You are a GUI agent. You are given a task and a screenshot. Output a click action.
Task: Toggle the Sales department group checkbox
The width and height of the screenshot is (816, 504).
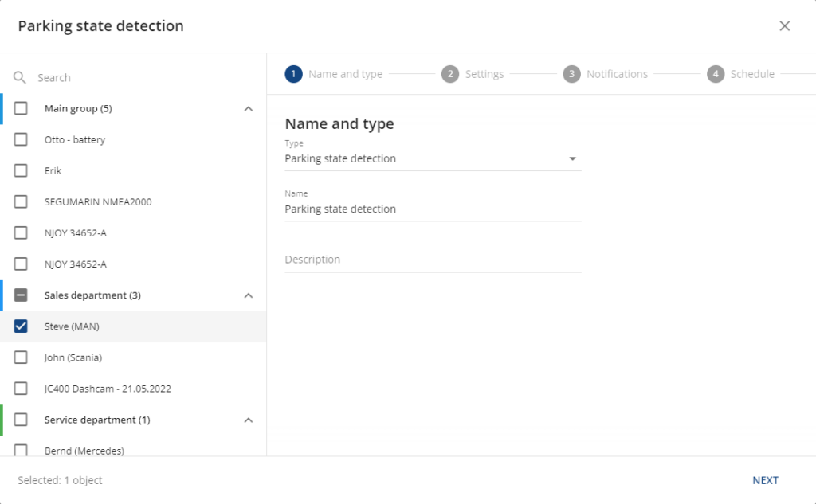click(x=22, y=295)
